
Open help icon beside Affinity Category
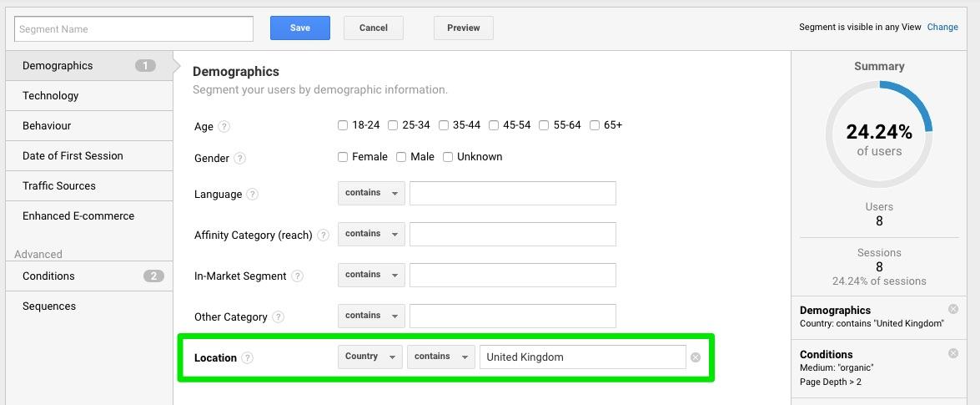pyautogui.click(x=323, y=235)
